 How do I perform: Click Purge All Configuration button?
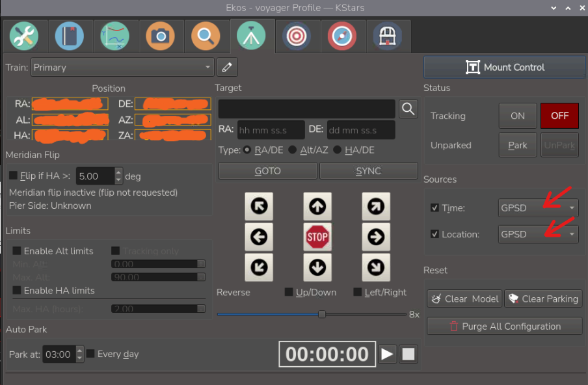pos(505,326)
